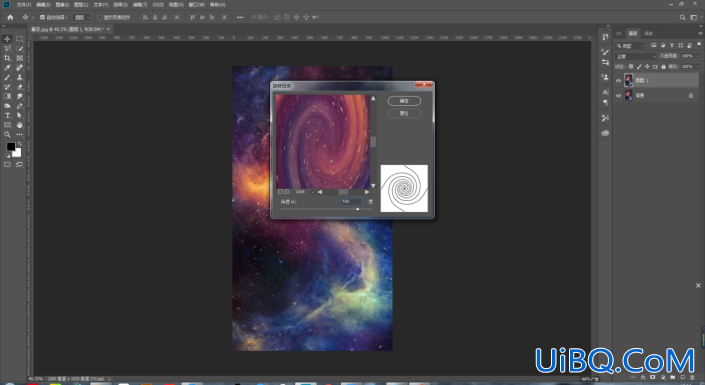
Task: Open the File menu
Action: [x=24, y=4]
